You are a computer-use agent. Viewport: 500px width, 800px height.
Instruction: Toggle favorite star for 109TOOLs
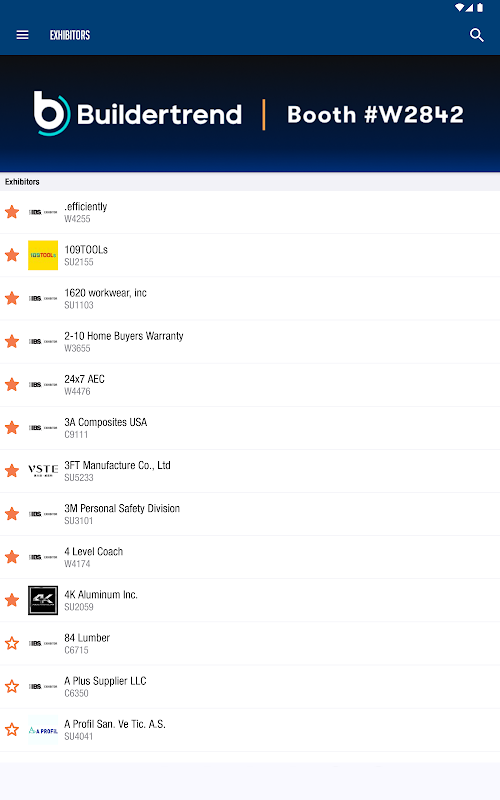click(x=12, y=255)
